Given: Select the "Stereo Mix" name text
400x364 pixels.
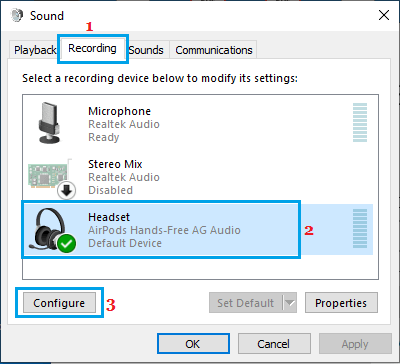Looking at the screenshot, I should (x=115, y=164).
